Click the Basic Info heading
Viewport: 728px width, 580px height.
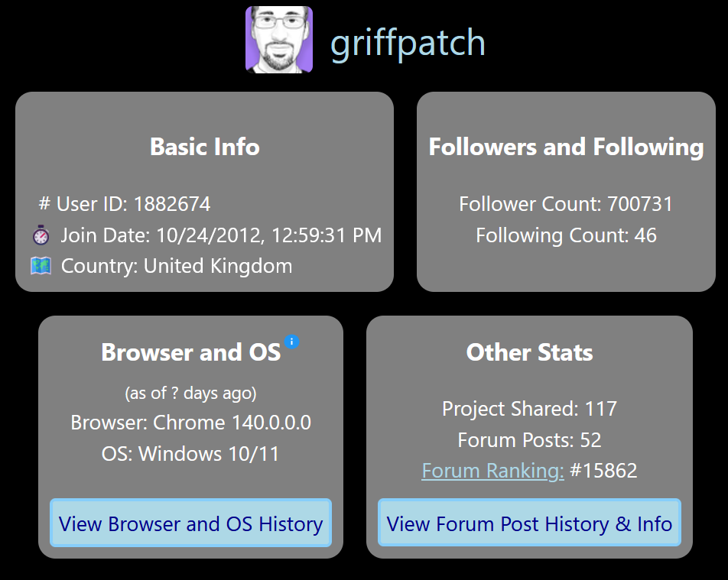pos(204,147)
